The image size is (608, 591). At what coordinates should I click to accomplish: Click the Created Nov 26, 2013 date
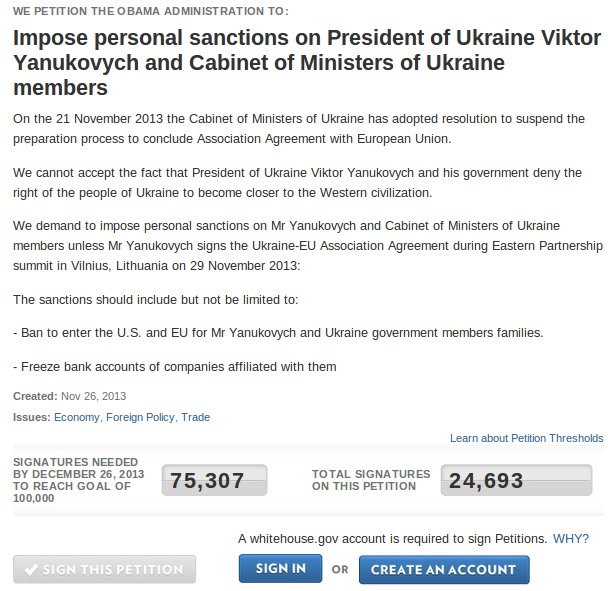(x=70, y=396)
